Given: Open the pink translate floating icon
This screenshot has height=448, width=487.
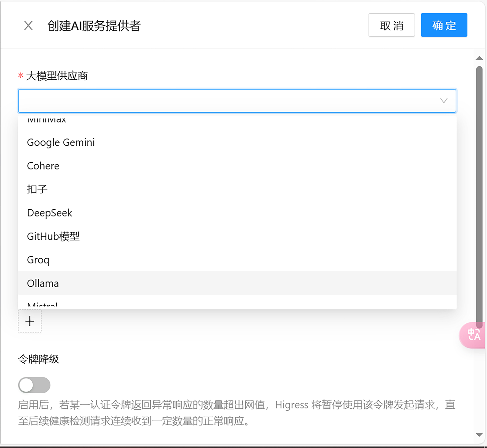Looking at the screenshot, I should point(473,335).
